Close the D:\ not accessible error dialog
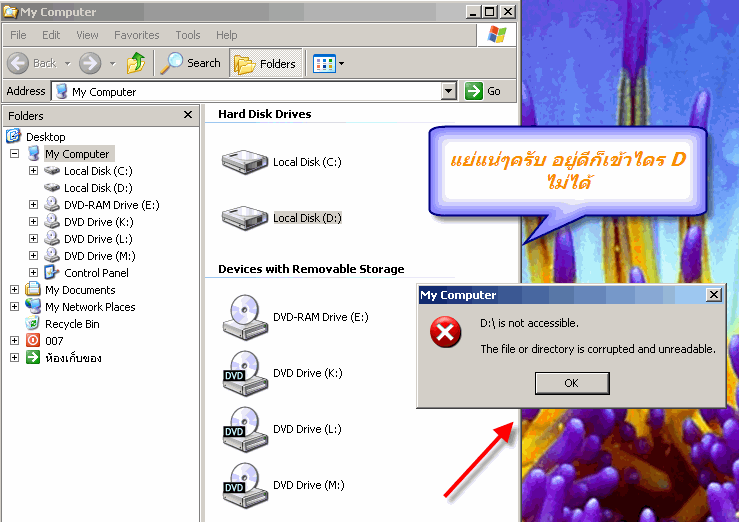 714,295
